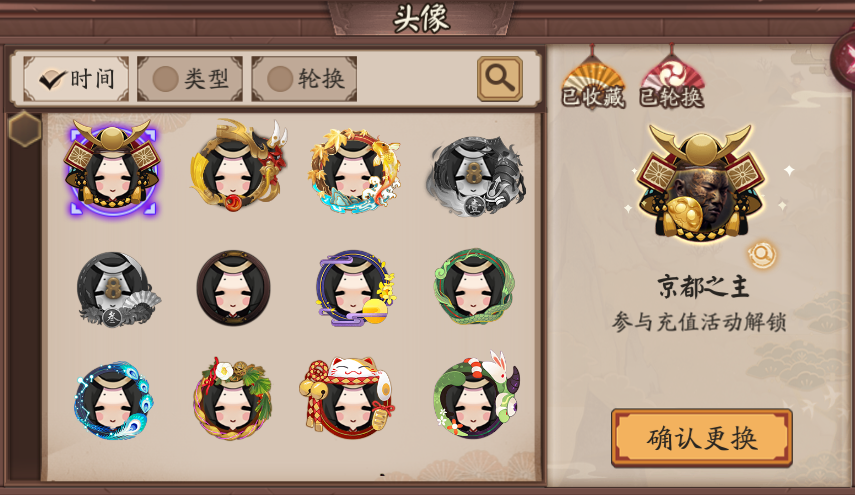Click the hexagon sidebar marker
The image size is (855, 495).
pyautogui.click(x=25, y=129)
